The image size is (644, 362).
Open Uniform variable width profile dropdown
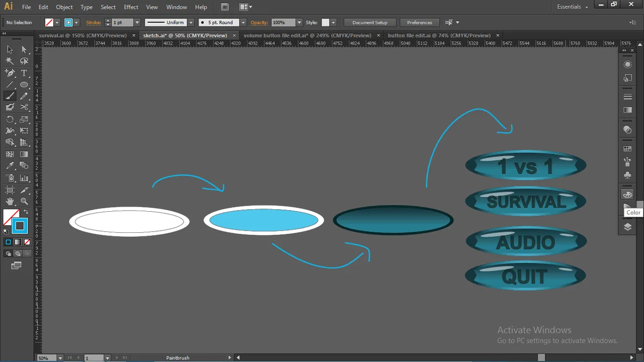pyautogui.click(x=191, y=23)
